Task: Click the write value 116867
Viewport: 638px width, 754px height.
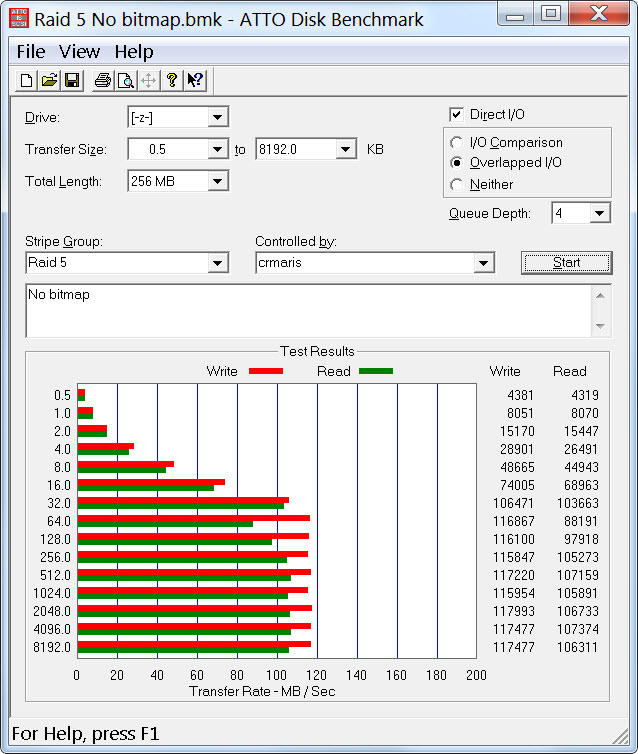Action: [x=513, y=521]
